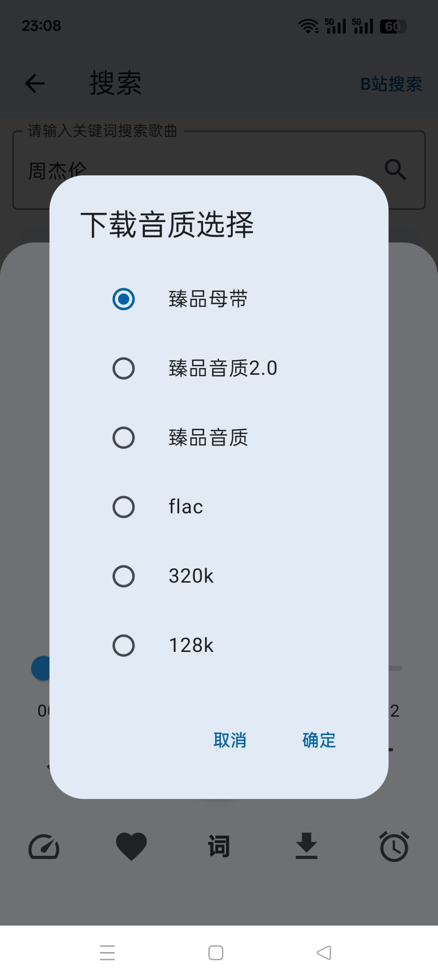Open lyrics with the 词 icon

(219, 847)
